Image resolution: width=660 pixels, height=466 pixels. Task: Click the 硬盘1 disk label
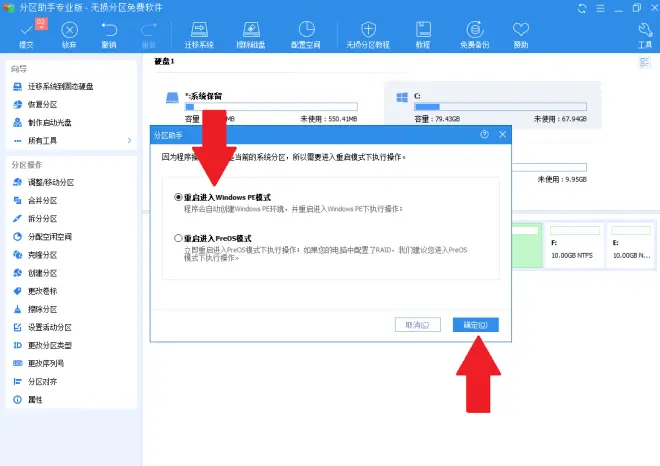click(x=164, y=61)
